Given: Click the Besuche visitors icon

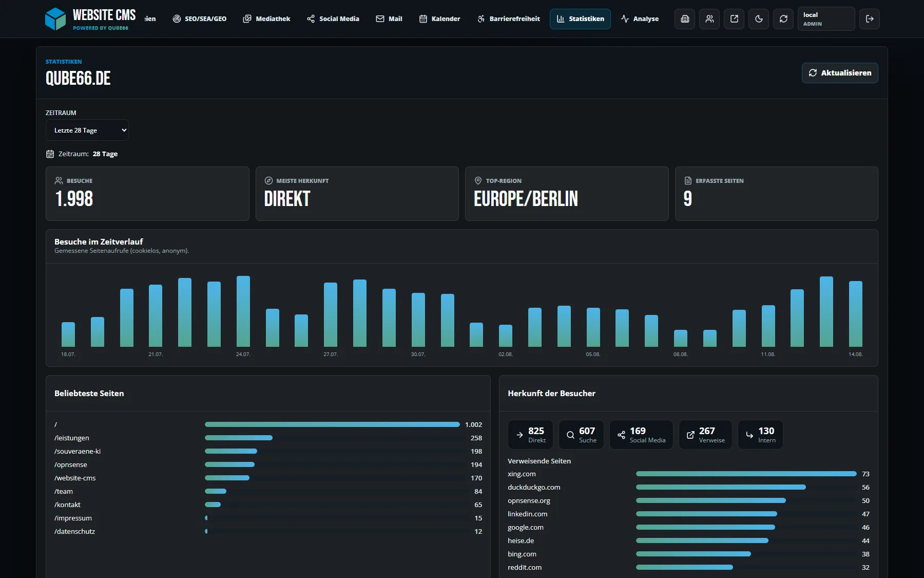Looking at the screenshot, I should 59,181.
